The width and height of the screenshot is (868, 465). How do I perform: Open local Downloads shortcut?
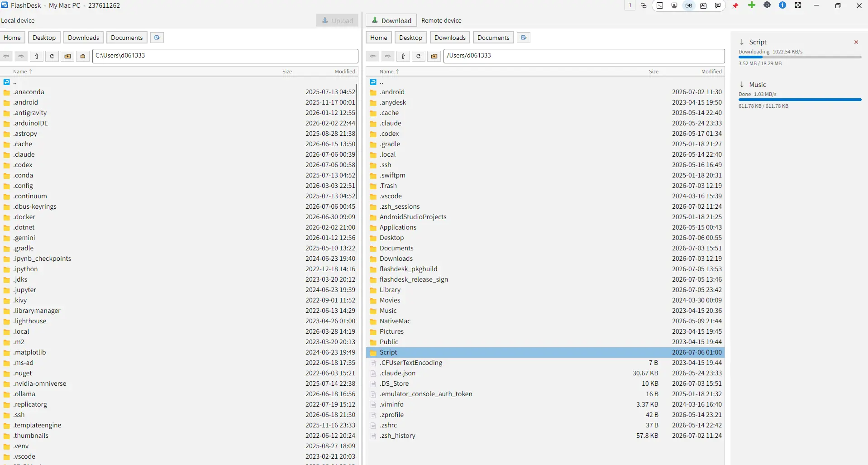click(83, 38)
